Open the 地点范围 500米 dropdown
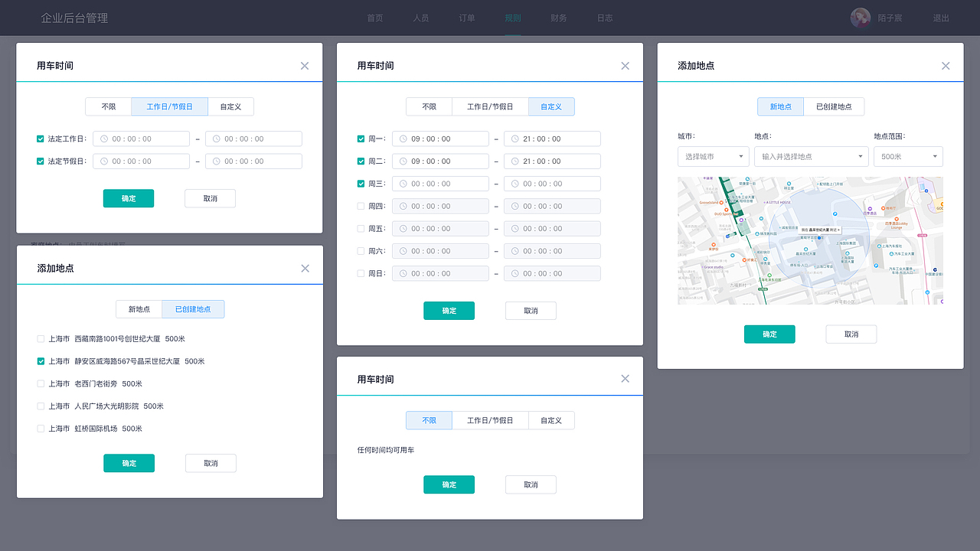 pyautogui.click(x=908, y=156)
